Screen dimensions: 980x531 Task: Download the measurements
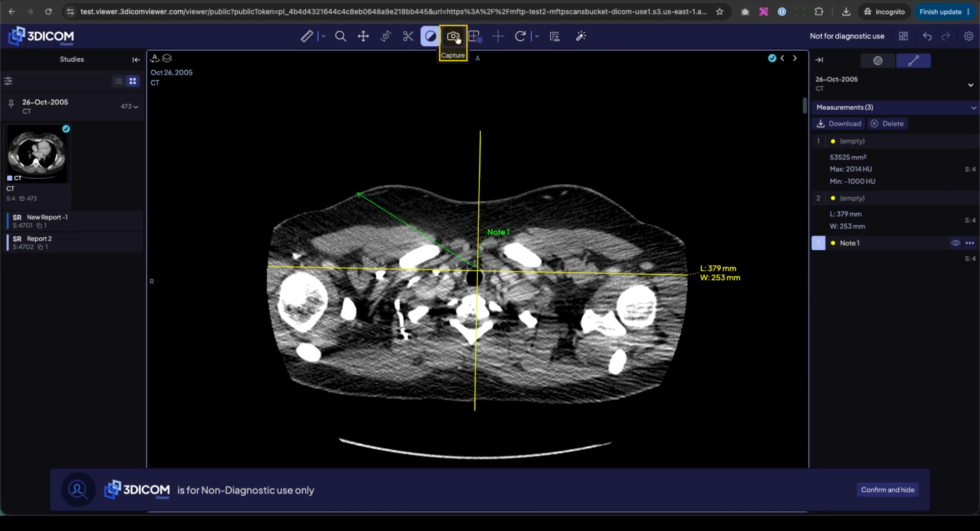click(x=839, y=124)
